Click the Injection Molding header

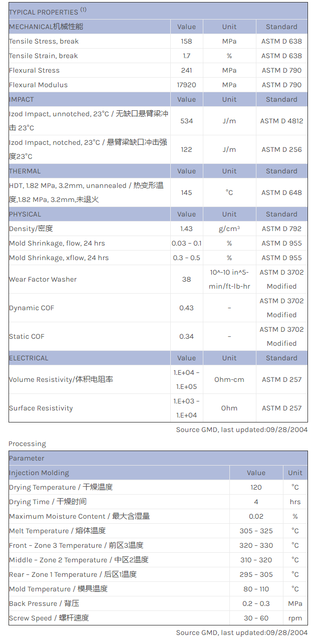point(39,473)
